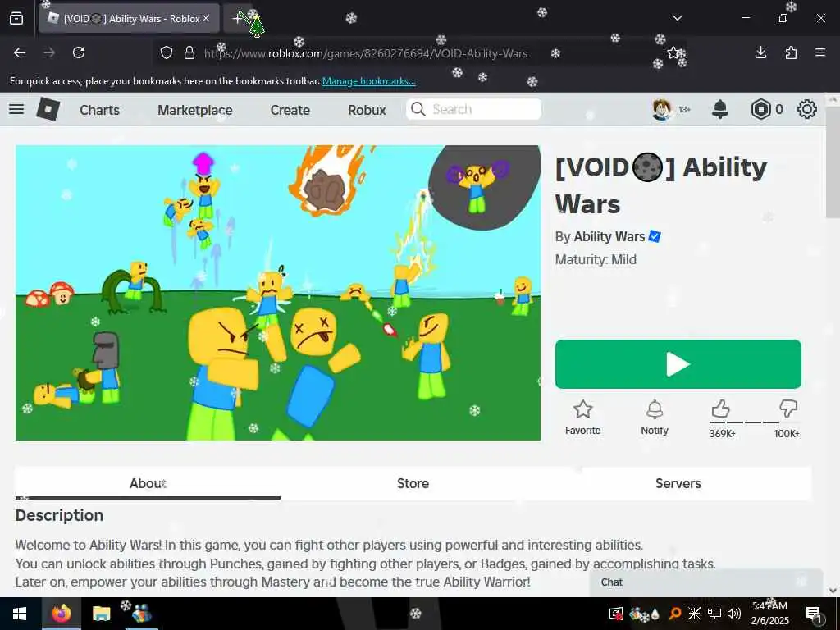Switch to the Servers tab
Viewport: 840px width, 630px height.
[x=678, y=483]
